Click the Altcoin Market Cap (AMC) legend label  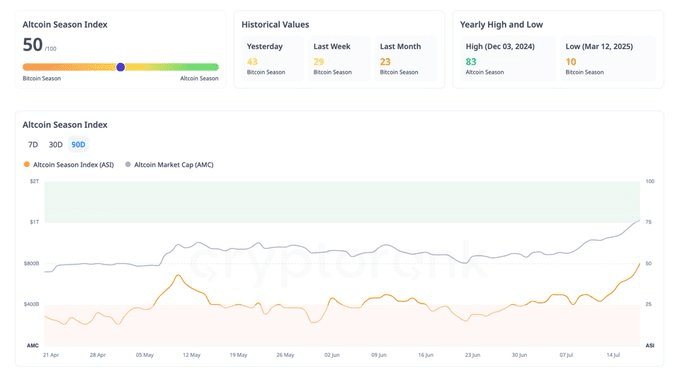174,165
